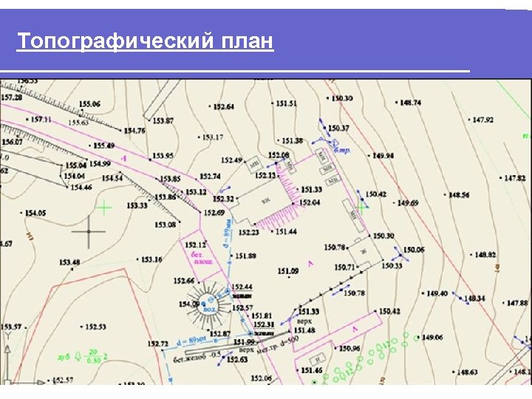Click the title 'Топографический план'
This screenshot has width=532, height=399.
(145, 41)
